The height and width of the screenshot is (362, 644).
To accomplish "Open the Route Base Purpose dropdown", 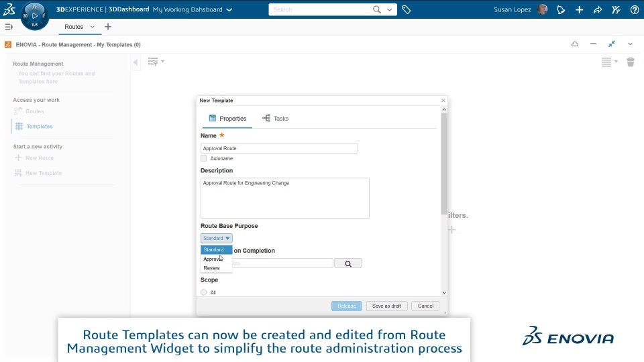I will (x=217, y=238).
